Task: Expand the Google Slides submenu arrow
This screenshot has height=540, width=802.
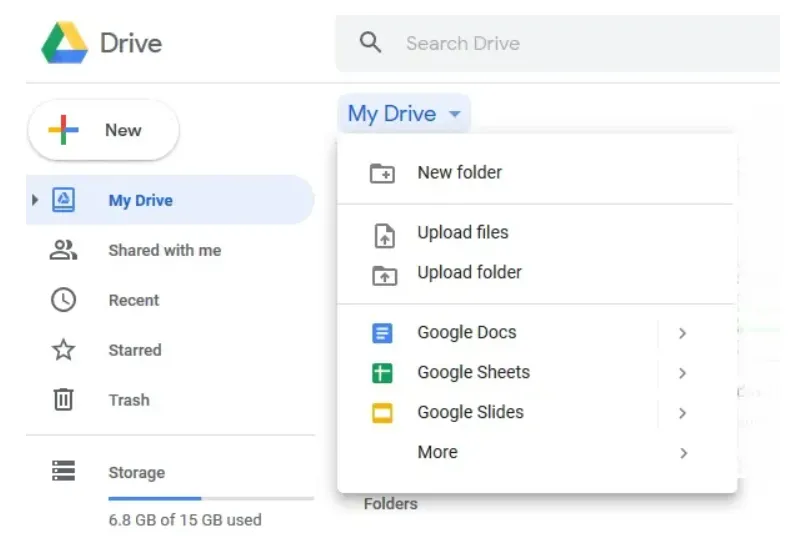Action: point(682,413)
